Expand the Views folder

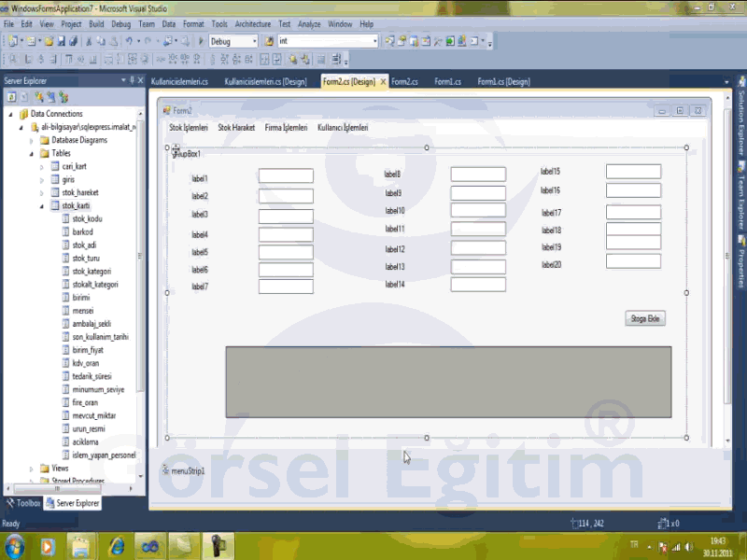tap(32, 469)
